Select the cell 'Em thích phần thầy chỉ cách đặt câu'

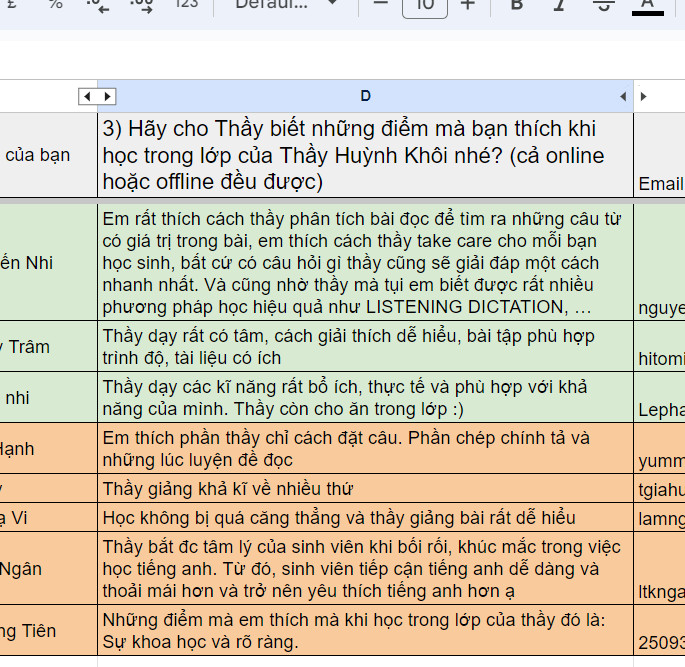click(365, 448)
